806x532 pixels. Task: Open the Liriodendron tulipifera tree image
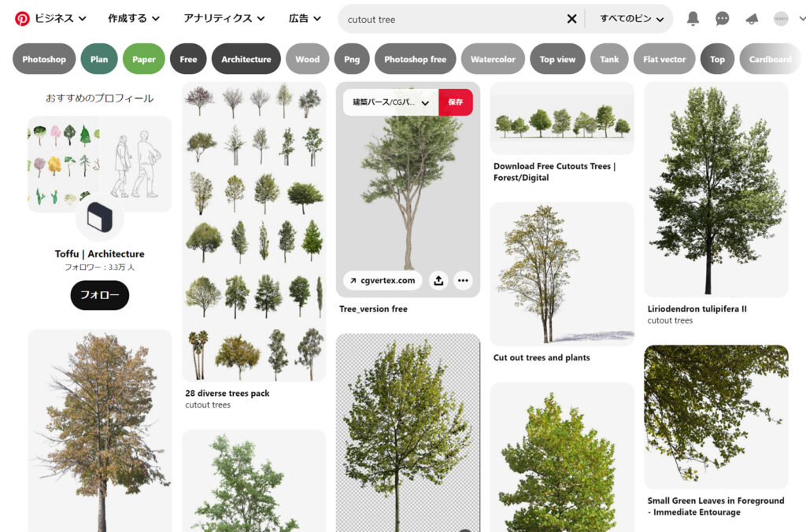coord(716,190)
